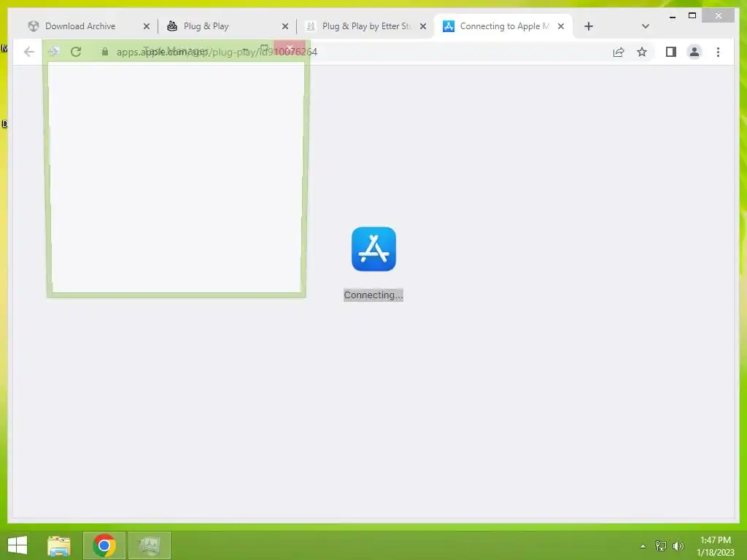Close the Plug & Play tab
747x560 pixels.
click(285, 26)
